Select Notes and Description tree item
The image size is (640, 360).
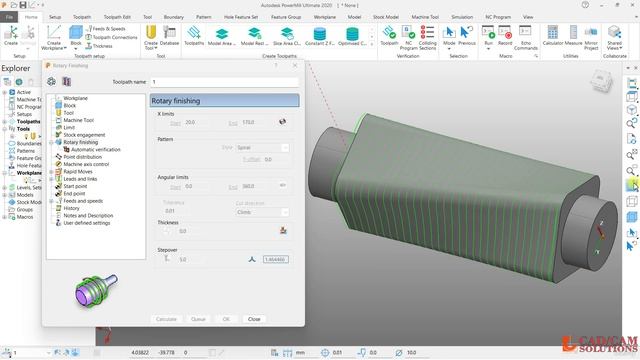click(x=88, y=216)
